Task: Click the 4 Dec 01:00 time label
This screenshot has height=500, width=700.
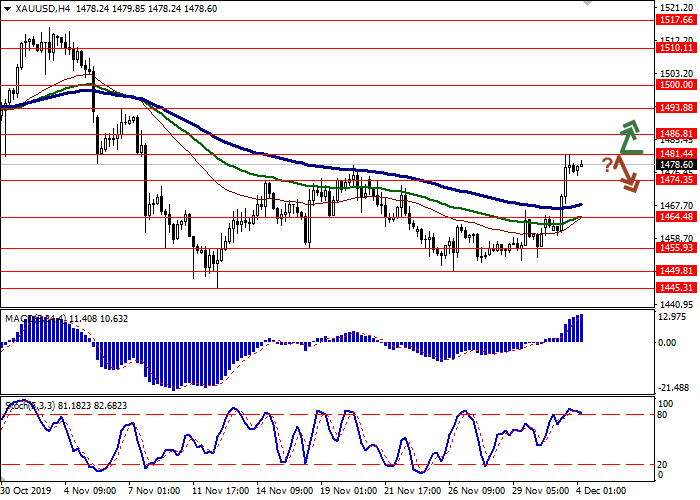Action: point(602,491)
